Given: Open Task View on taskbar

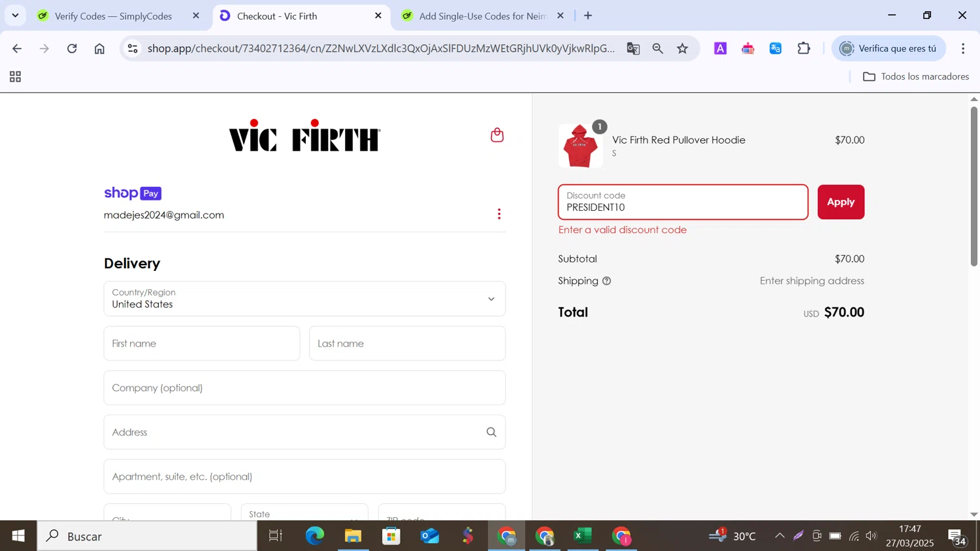Looking at the screenshot, I should (276, 536).
